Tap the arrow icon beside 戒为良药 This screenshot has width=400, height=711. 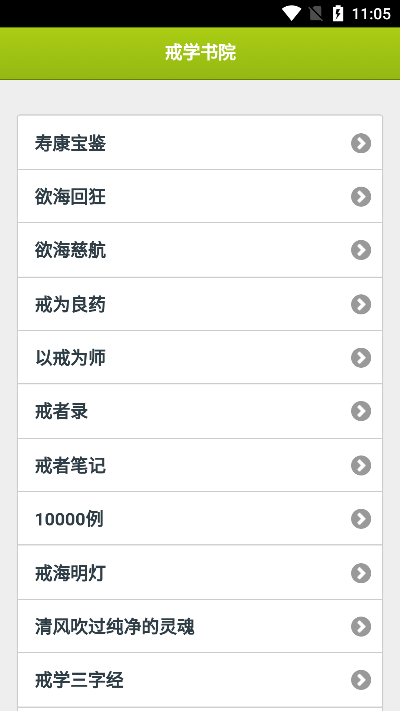[x=361, y=304]
